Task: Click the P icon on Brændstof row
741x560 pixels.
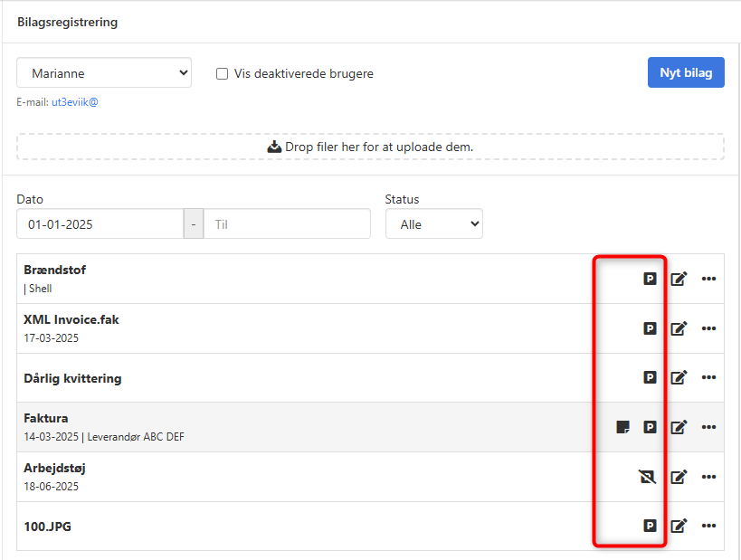Action: [x=650, y=279]
